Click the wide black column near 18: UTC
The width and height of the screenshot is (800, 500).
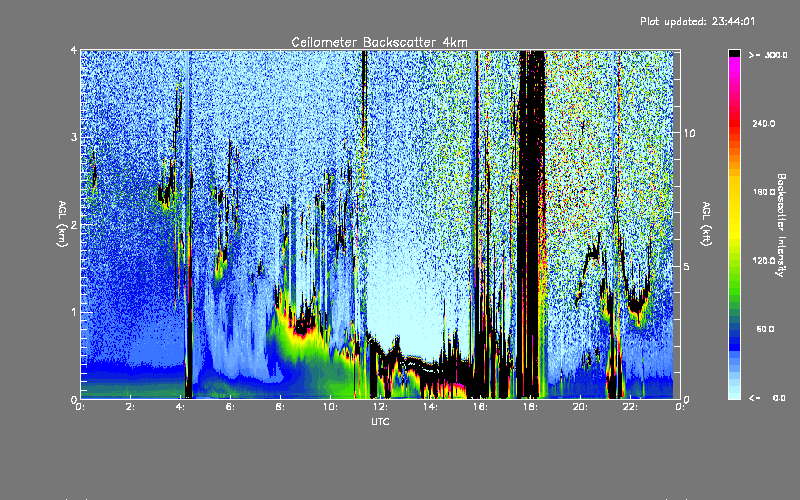point(531,224)
